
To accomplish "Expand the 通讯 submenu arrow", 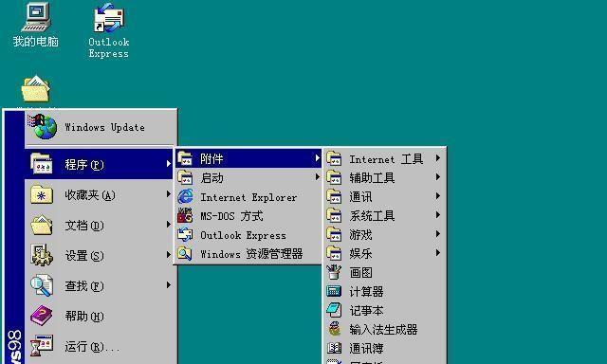I will [438, 195].
